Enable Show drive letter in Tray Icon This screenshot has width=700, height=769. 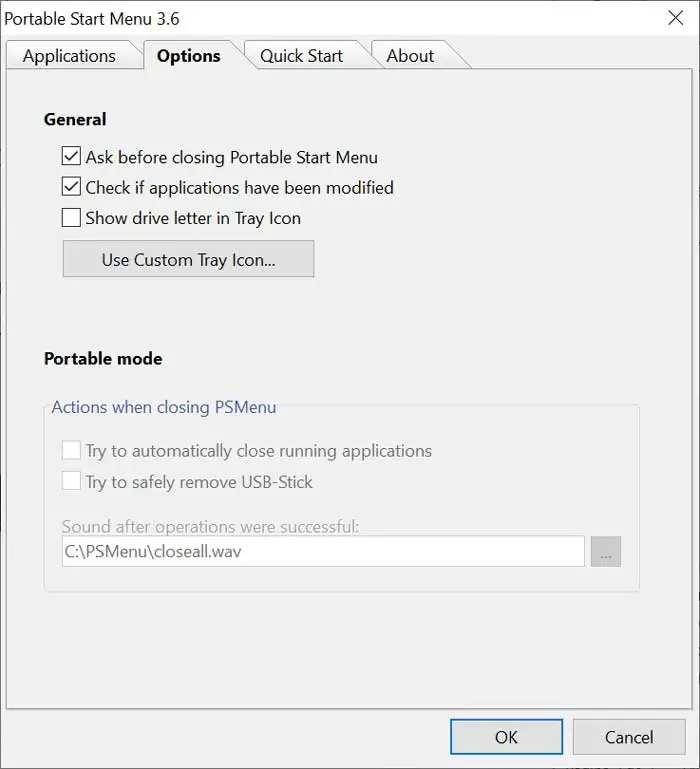[71, 218]
